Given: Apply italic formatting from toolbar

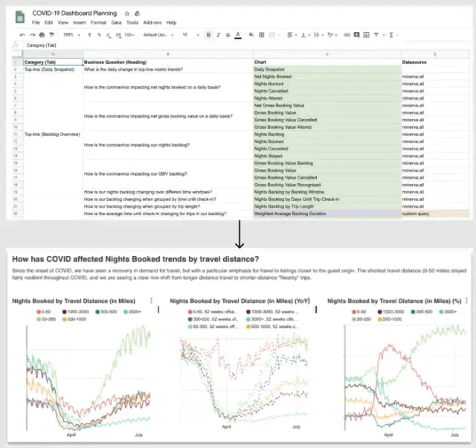Looking at the screenshot, I should (217, 34).
